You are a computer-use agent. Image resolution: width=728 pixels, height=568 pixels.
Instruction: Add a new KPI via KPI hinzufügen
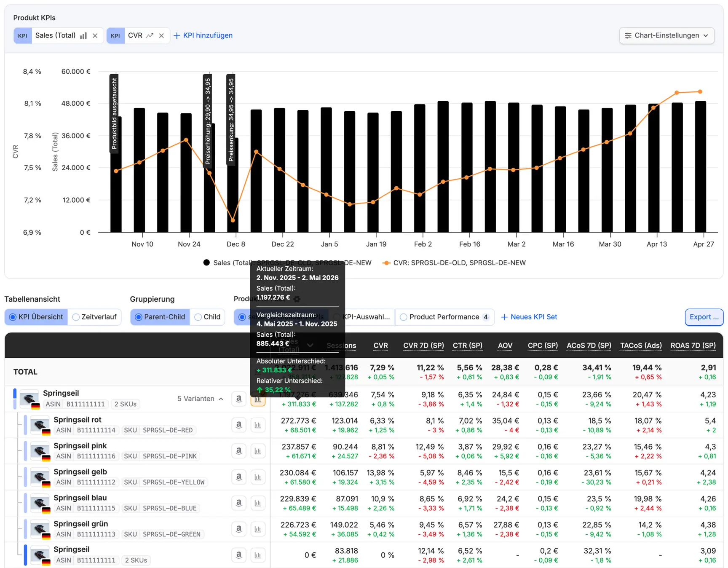[203, 35]
